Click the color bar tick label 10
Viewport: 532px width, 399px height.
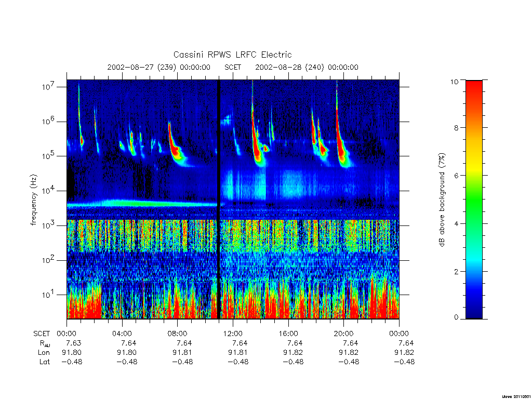(454, 82)
